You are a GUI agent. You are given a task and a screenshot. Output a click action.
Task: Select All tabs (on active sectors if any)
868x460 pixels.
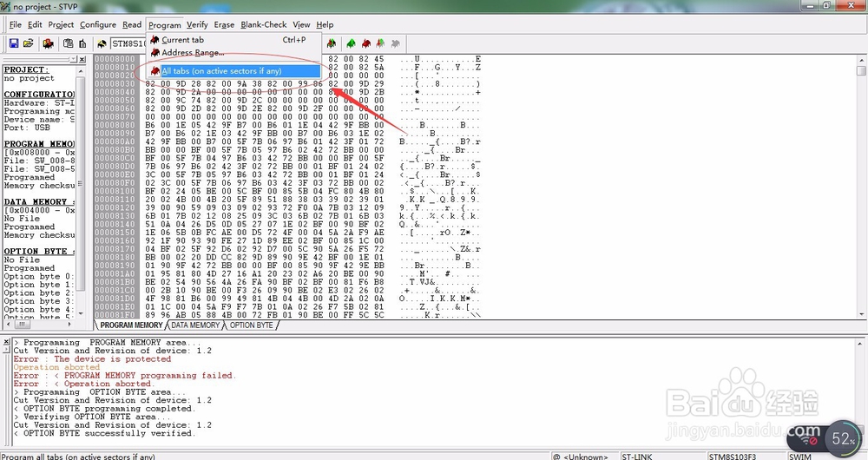pos(234,71)
